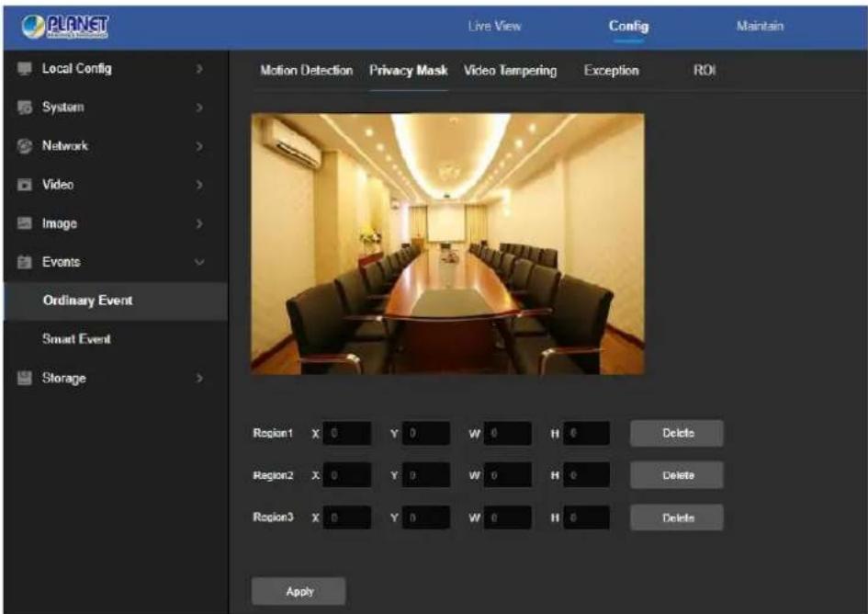868x614 pixels.
Task: Open the System menu item
Action: point(116,108)
